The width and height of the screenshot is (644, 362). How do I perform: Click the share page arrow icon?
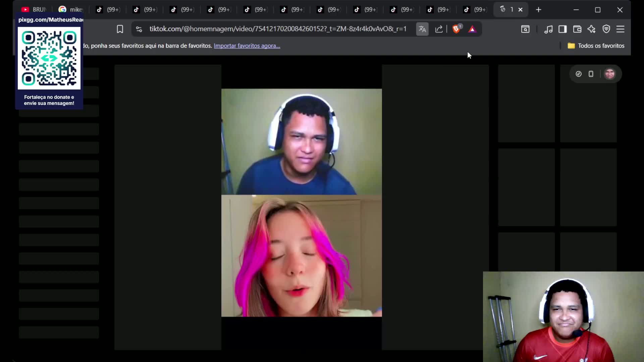[439, 29]
